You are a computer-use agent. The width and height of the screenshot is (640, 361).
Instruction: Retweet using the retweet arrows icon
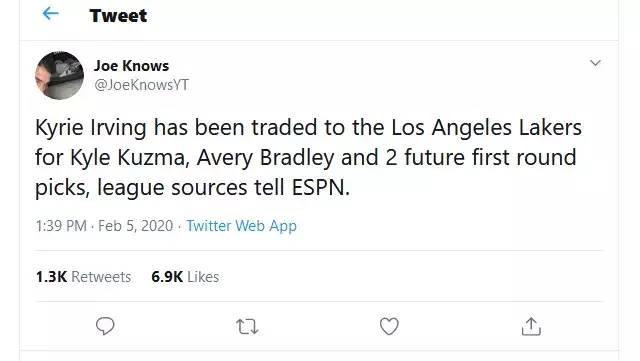(x=247, y=327)
